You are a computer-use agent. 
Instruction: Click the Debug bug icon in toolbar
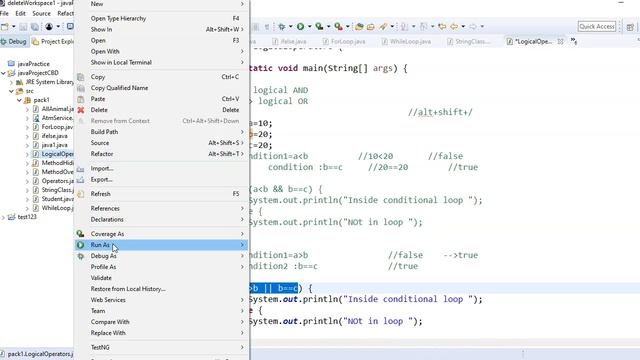tap(282, 27)
